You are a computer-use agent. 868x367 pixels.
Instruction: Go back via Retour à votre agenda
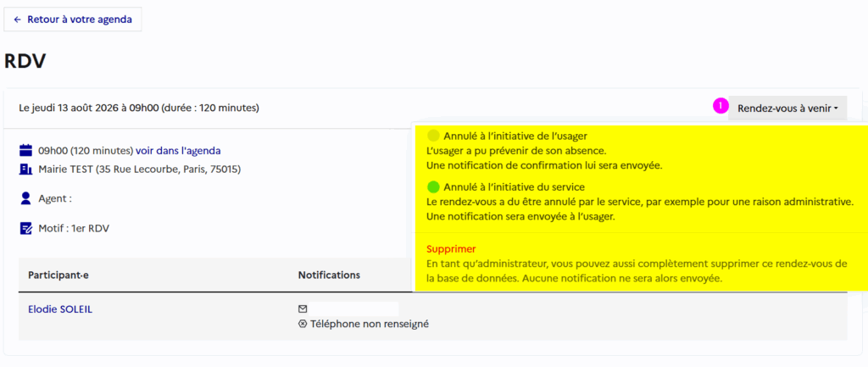(x=73, y=19)
